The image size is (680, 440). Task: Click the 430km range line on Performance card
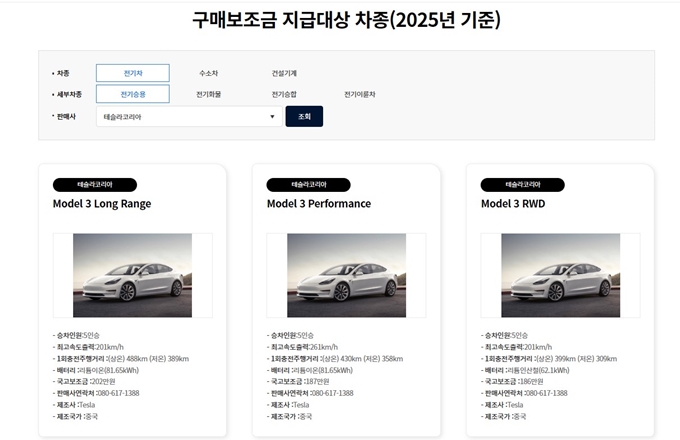[x=335, y=359]
